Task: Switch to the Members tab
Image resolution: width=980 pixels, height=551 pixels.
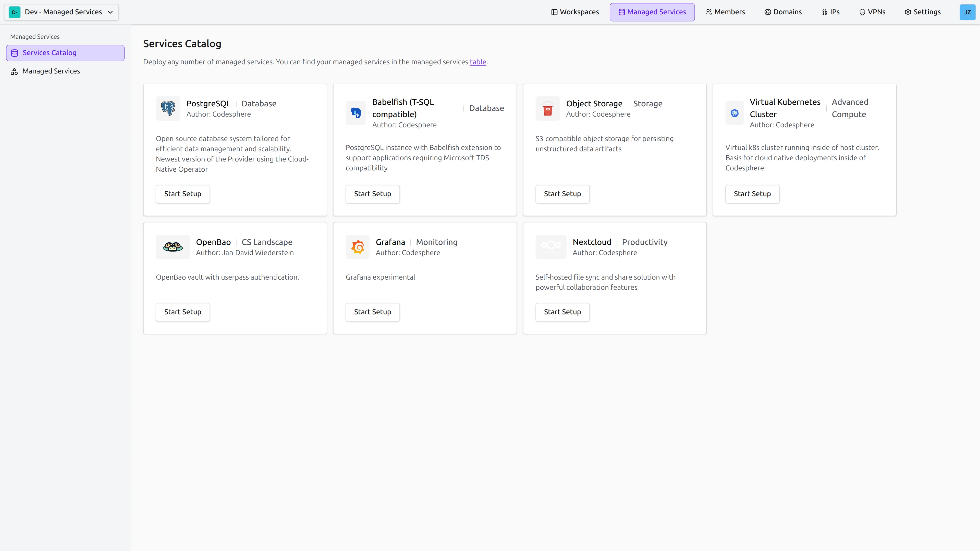Action: pos(725,12)
